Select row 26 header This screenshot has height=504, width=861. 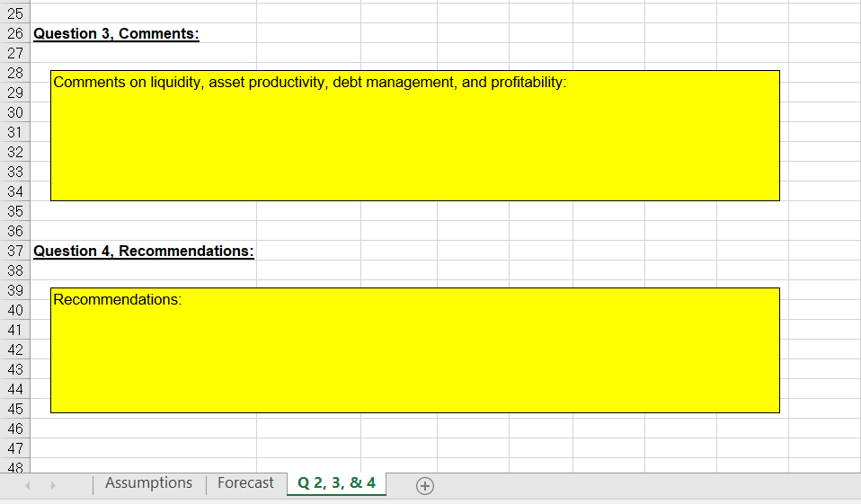pyautogui.click(x=14, y=33)
